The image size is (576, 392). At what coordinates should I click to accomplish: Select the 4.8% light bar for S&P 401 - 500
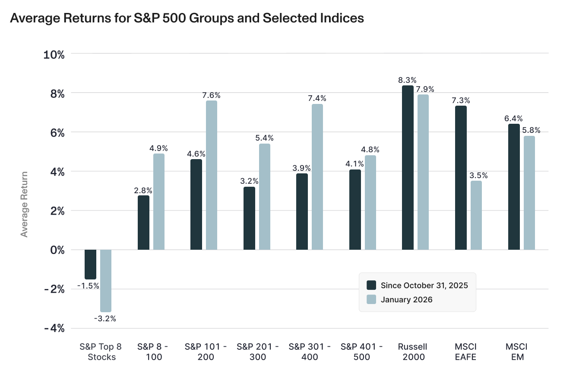[x=370, y=202]
